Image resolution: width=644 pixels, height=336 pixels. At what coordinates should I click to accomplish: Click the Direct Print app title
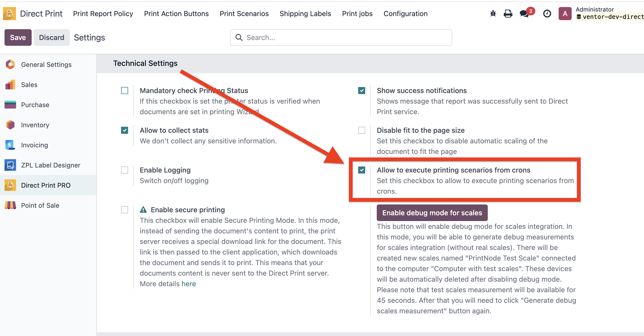41,14
